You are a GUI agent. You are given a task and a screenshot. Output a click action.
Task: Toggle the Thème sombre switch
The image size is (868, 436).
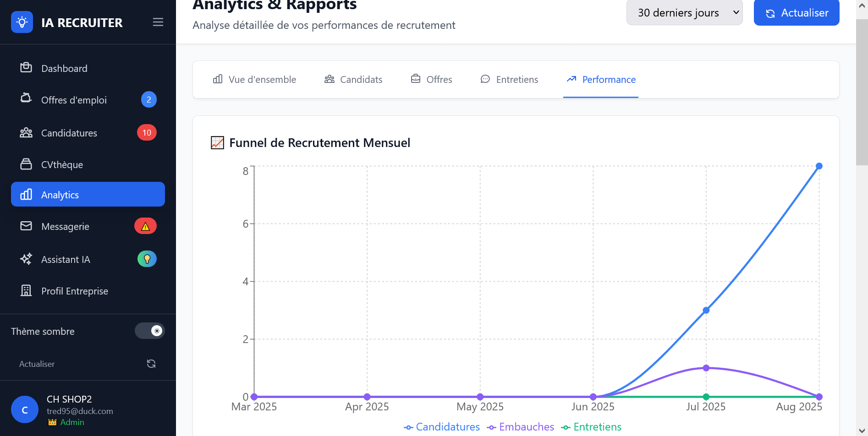[149, 331]
